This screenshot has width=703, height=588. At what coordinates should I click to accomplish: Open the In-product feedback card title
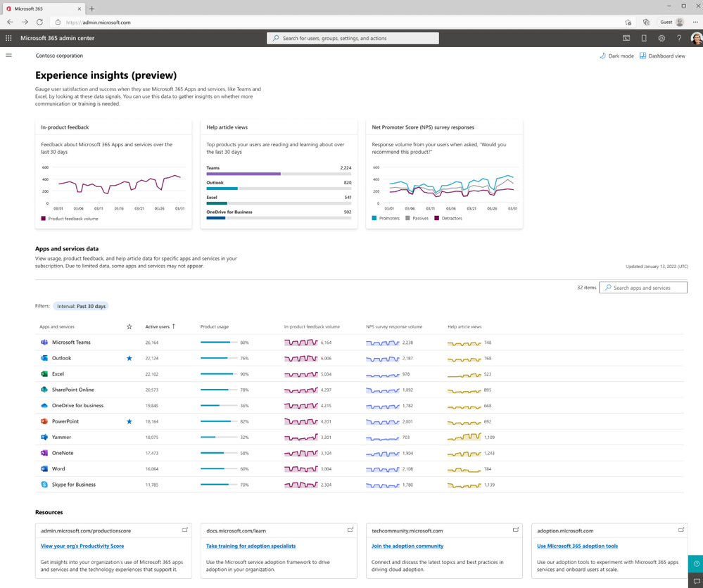click(65, 127)
